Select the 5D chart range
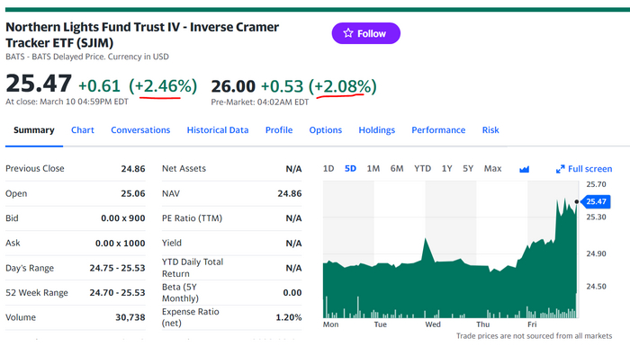This screenshot has height=364, width=630. tap(351, 169)
